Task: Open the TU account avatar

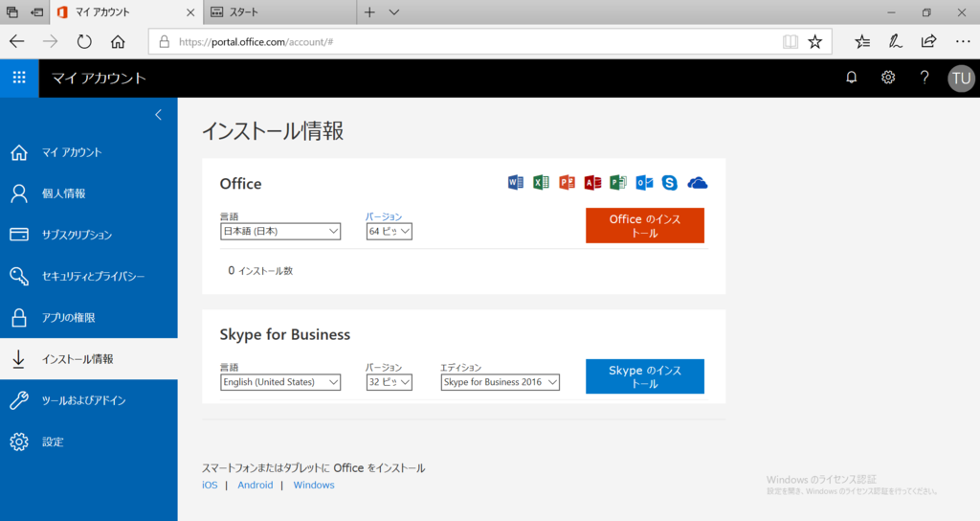Action: [961, 79]
